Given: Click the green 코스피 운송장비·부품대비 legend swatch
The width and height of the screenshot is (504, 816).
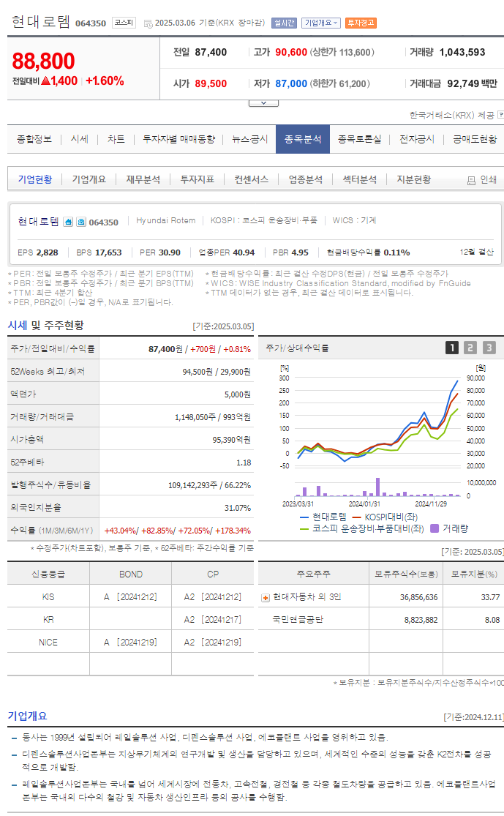Looking at the screenshot, I should point(304,528).
